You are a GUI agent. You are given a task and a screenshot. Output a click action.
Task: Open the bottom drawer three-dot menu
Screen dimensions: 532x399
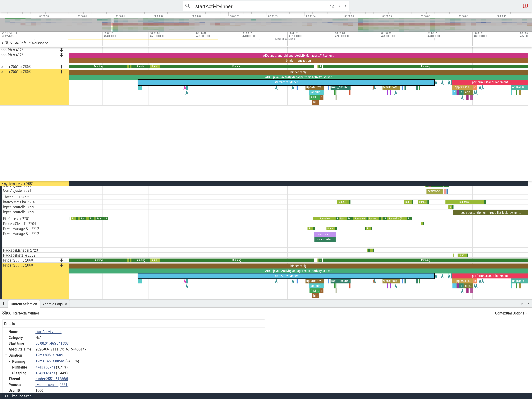[4, 304]
